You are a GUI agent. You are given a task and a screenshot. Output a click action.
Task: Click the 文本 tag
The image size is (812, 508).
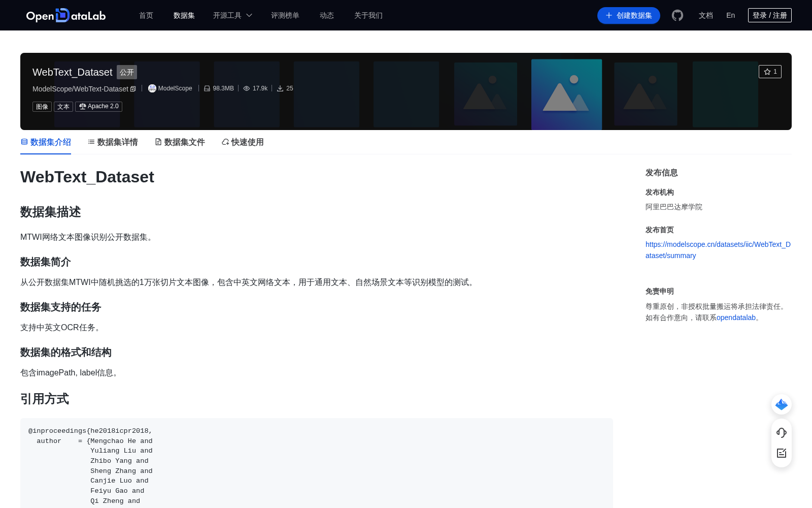[63, 107]
